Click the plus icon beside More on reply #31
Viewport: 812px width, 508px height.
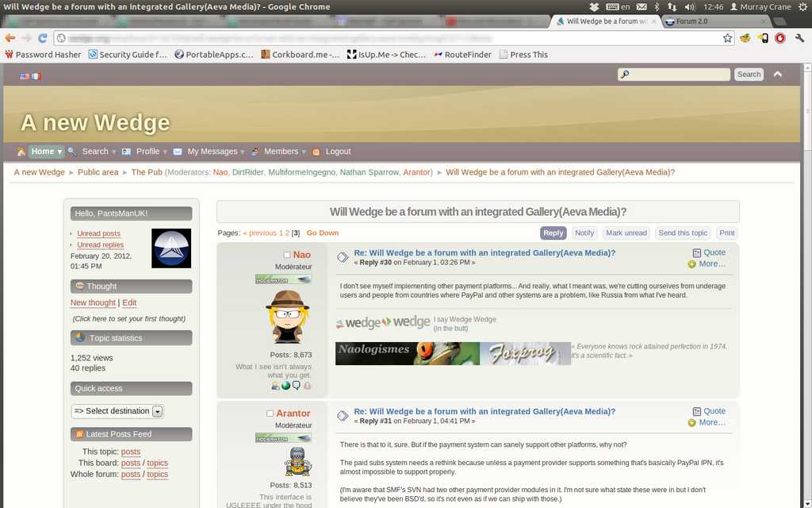coord(691,423)
